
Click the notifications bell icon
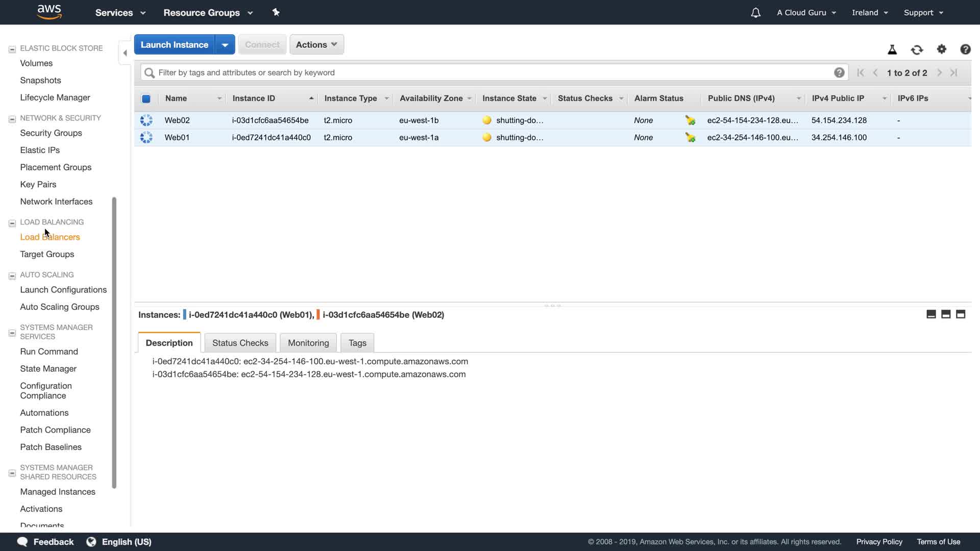pos(755,13)
